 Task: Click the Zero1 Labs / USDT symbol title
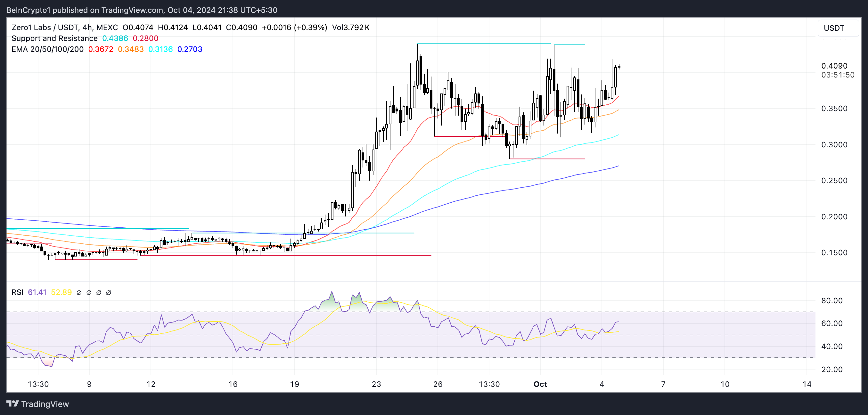[45, 27]
